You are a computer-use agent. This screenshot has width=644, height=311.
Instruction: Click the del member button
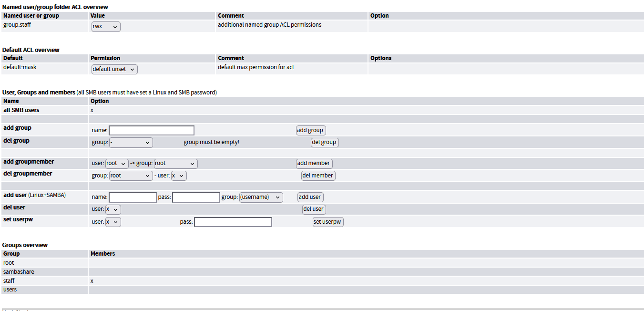pyautogui.click(x=318, y=176)
